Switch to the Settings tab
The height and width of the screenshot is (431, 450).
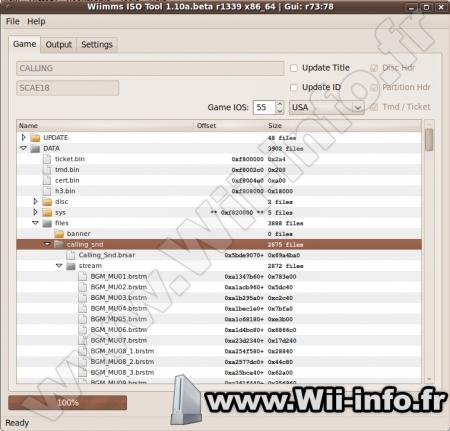point(97,45)
